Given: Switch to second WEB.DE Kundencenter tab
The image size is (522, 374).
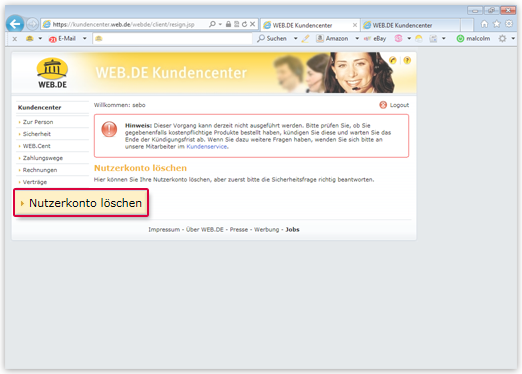Looking at the screenshot, I should point(411,25).
